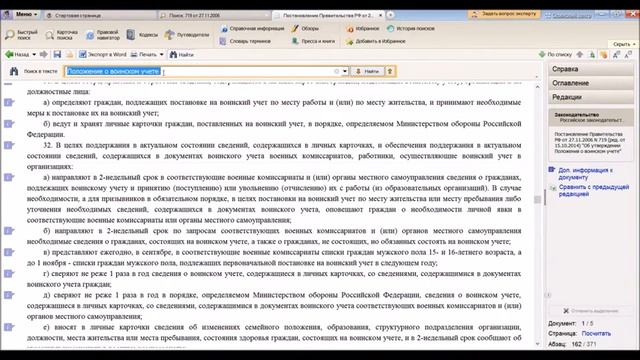Viewport: 640px width, 360px height.
Task: Click the gray up arrow next to По списку
Action: 580,54
